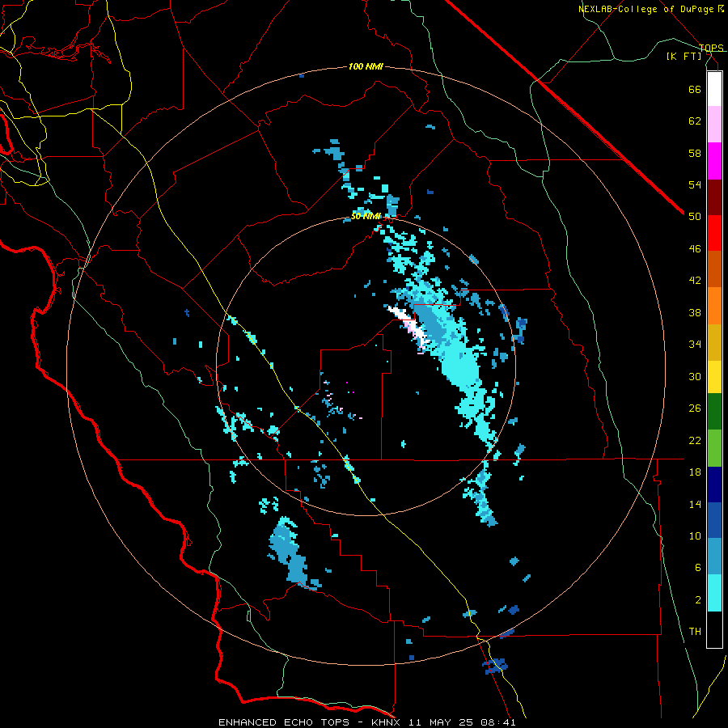This screenshot has height=728, width=728.
Task: Click the dark red 50-54 kft swatch
Action: [x=714, y=197]
